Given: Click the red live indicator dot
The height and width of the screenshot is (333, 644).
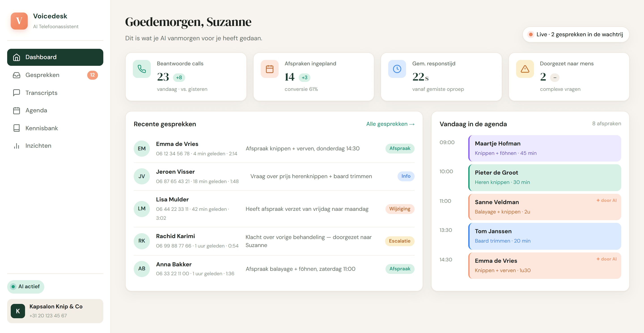Looking at the screenshot, I should (x=530, y=34).
